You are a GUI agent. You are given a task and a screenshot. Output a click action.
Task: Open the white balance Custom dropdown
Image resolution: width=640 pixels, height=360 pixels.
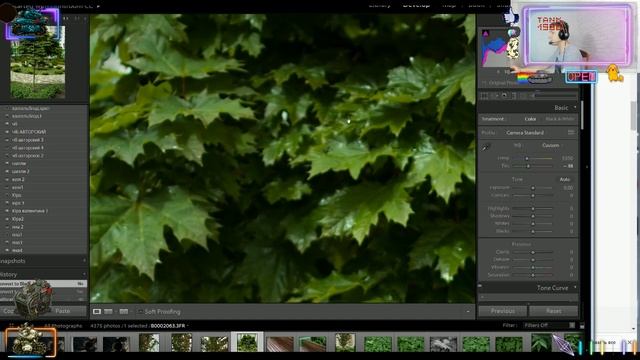tap(551, 145)
